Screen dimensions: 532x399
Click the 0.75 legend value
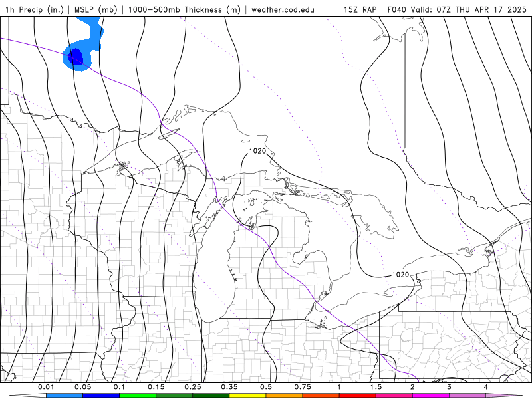[303, 387]
